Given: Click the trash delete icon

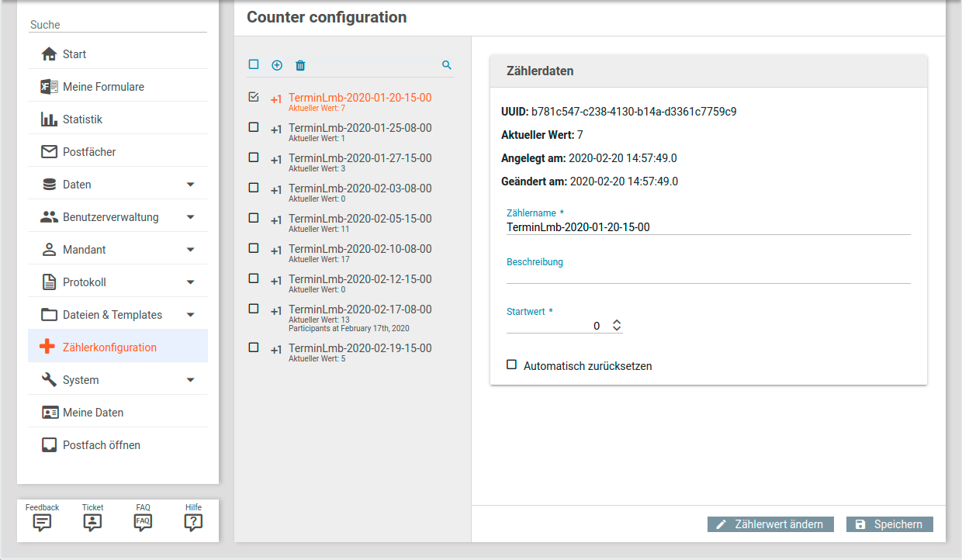Looking at the screenshot, I should [300, 65].
